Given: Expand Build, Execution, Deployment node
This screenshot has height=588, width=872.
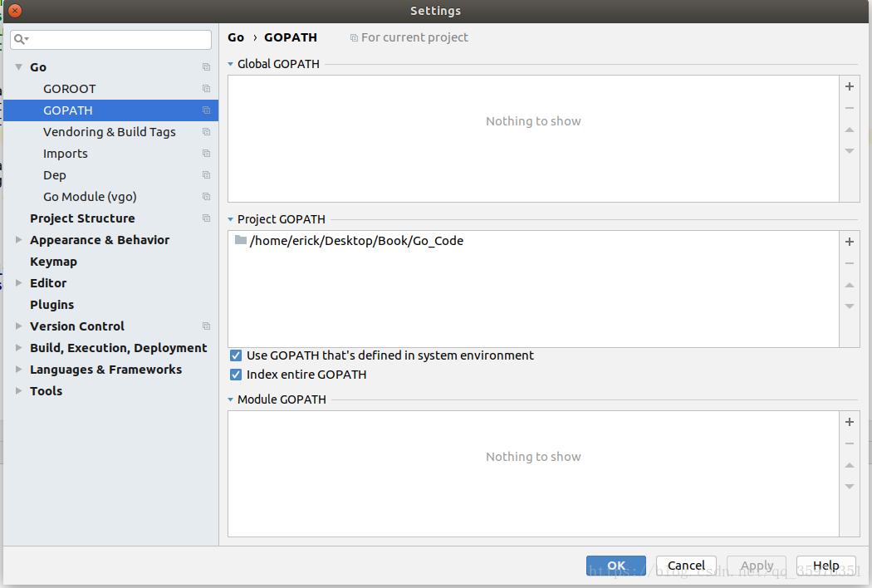Looking at the screenshot, I should point(18,348).
